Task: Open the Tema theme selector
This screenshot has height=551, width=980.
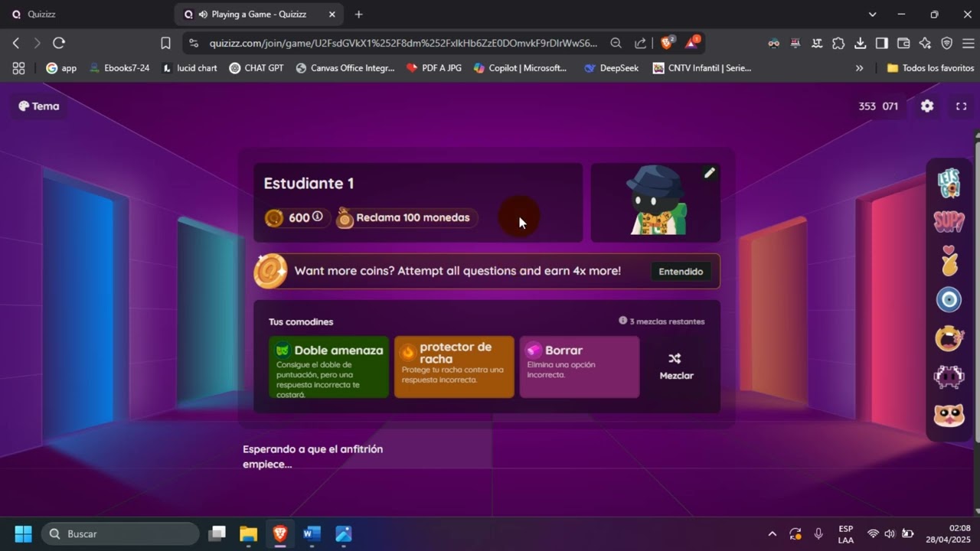Action: pyautogui.click(x=39, y=106)
